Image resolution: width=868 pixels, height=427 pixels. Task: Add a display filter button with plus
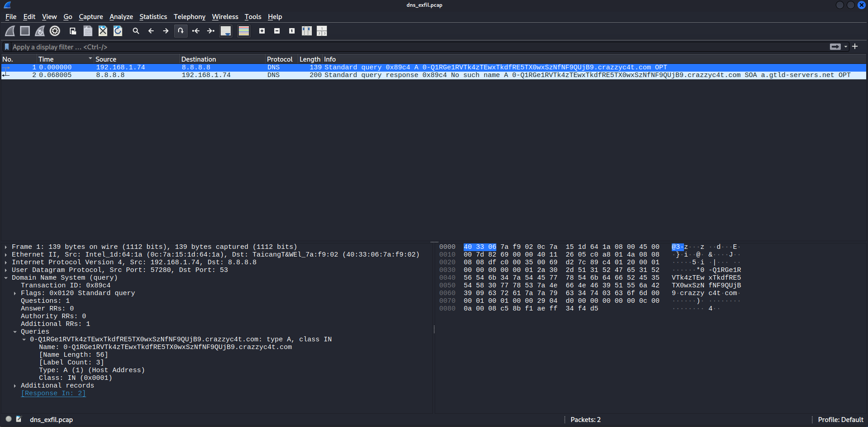pos(855,46)
